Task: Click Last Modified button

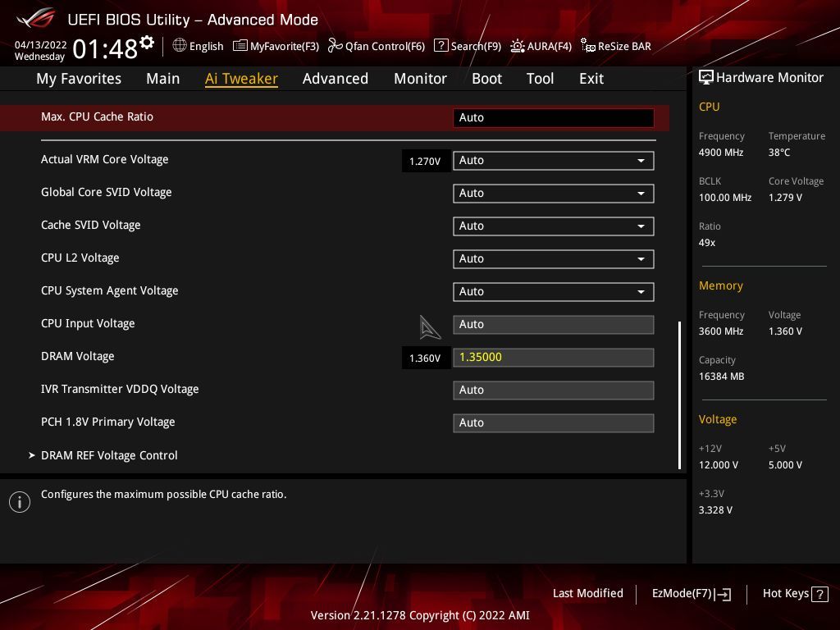Action: [587, 594]
